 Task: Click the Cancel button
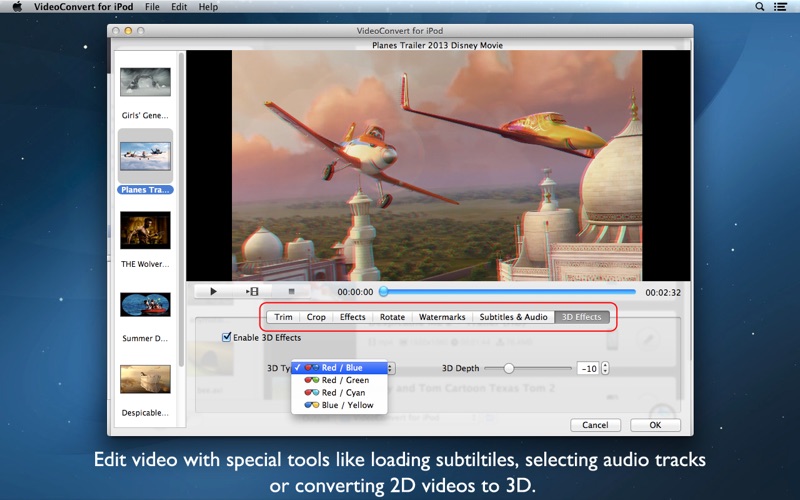point(595,425)
